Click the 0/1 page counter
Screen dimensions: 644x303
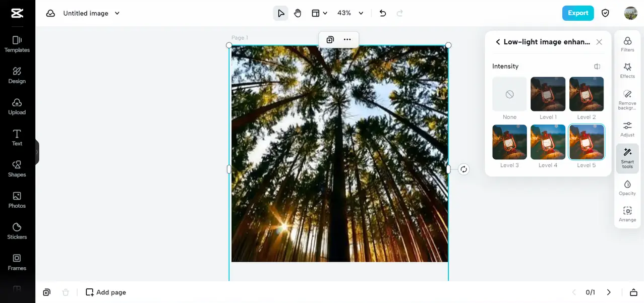pyautogui.click(x=591, y=292)
